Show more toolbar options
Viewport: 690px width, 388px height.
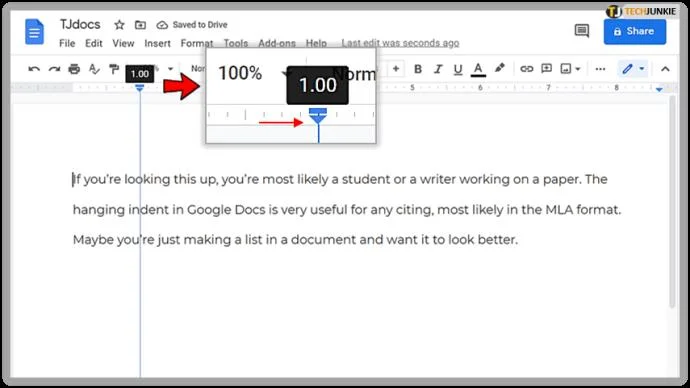click(x=600, y=69)
